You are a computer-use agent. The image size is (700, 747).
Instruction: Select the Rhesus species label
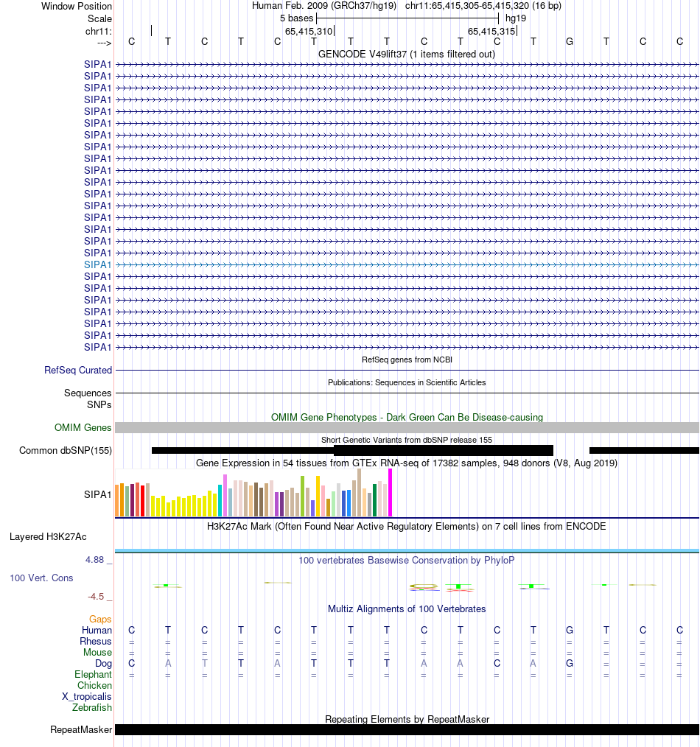click(96, 641)
